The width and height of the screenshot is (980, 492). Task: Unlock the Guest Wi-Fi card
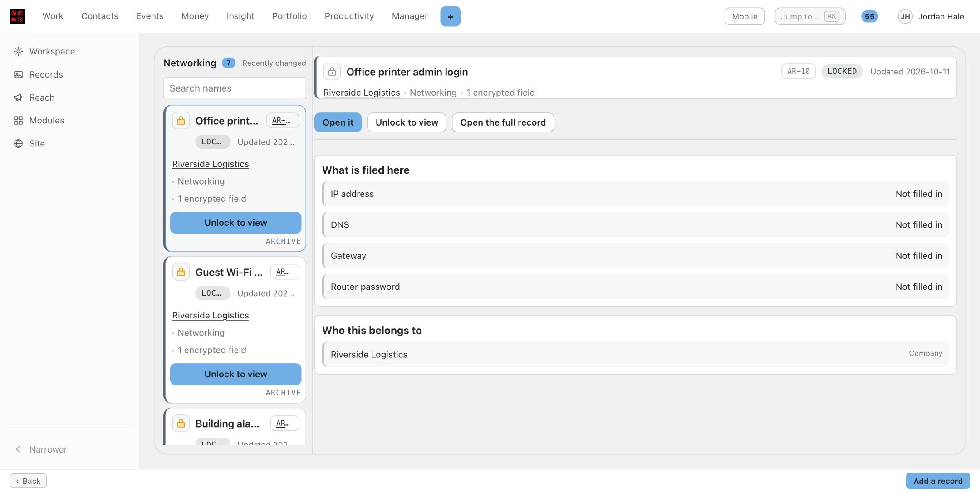pos(235,374)
